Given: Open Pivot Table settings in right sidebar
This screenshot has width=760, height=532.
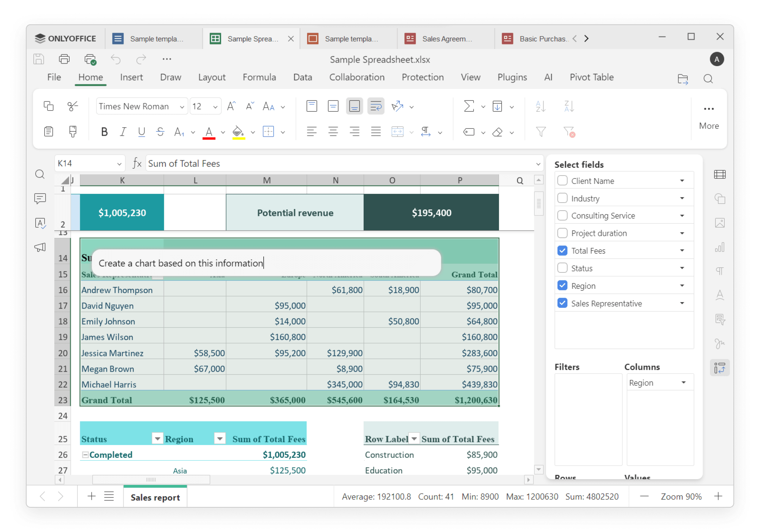Looking at the screenshot, I should pyautogui.click(x=720, y=368).
